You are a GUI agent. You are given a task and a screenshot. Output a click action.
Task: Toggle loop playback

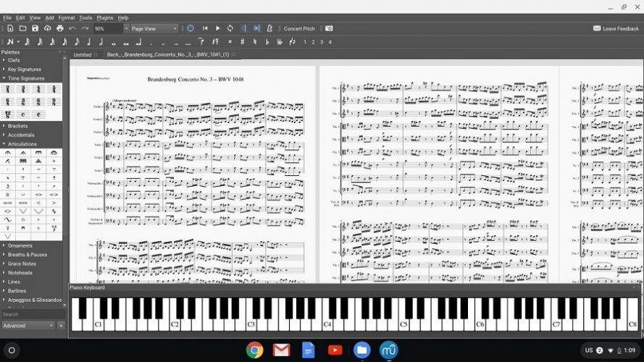pyautogui.click(x=230, y=28)
